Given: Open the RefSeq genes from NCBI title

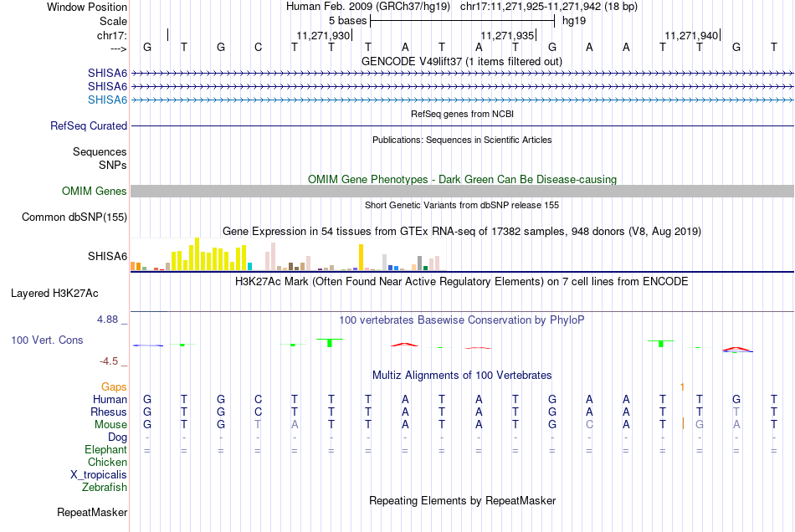Looking at the screenshot, I should [462, 114].
